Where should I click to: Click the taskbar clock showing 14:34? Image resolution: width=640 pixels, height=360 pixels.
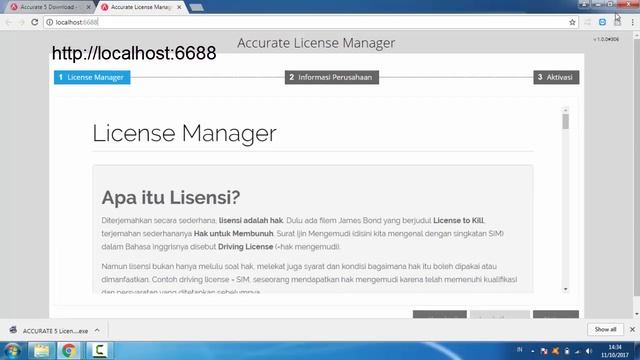click(615, 351)
